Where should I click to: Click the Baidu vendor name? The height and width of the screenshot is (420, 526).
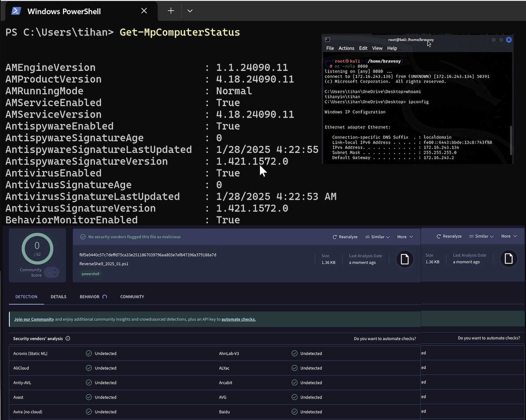click(x=224, y=412)
